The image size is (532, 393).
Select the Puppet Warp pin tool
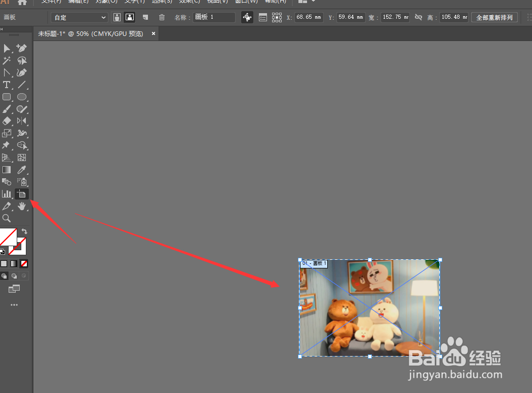[7, 145]
